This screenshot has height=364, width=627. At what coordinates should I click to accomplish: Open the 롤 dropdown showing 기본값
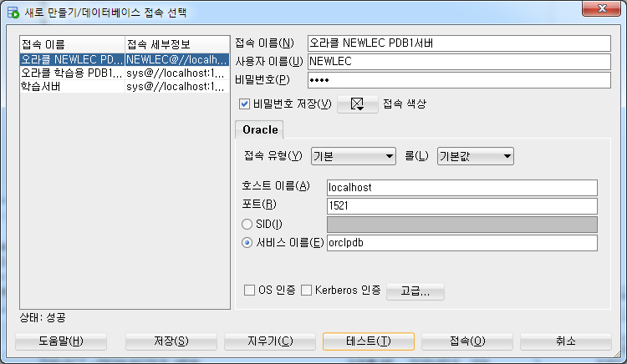tap(476, 156)
